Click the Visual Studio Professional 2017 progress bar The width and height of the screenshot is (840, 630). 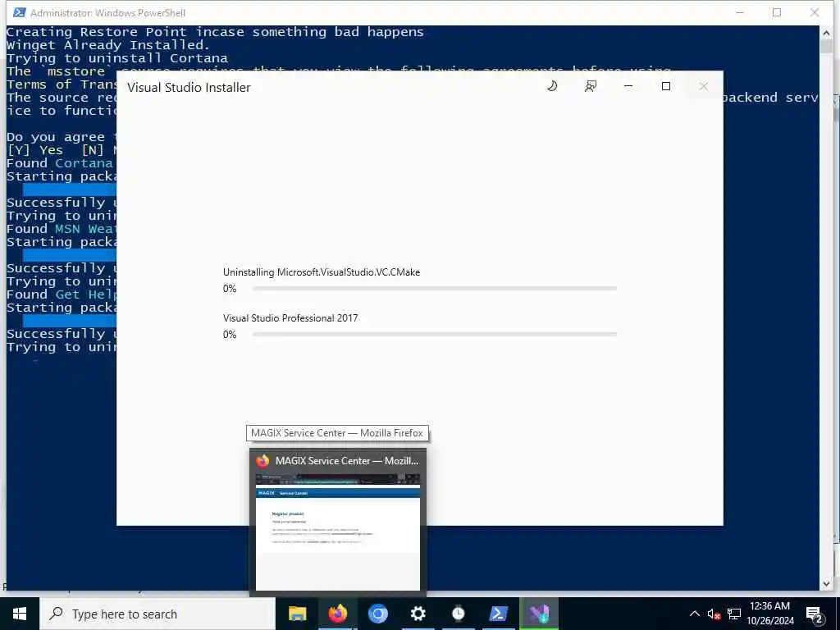[435, 335]
